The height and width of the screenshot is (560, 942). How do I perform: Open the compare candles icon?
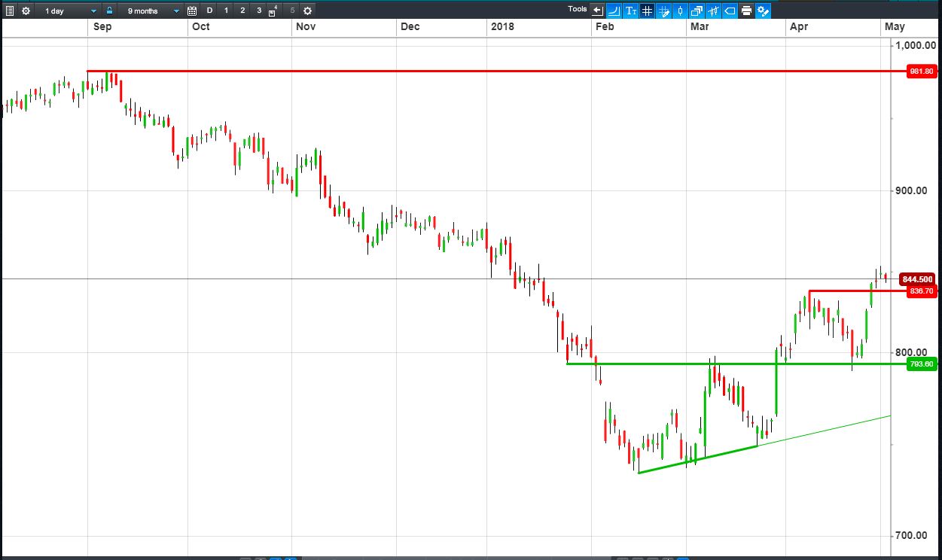tap(714, 11)
